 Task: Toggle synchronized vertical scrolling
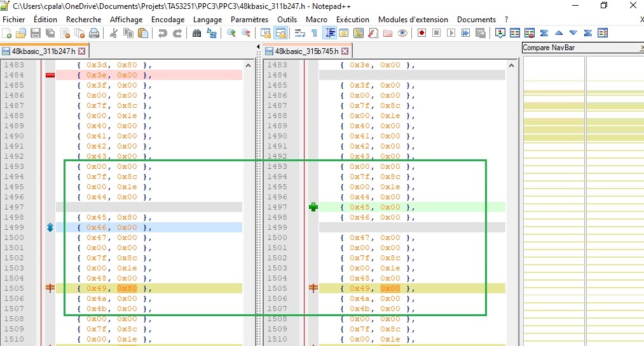coord(266,33)
